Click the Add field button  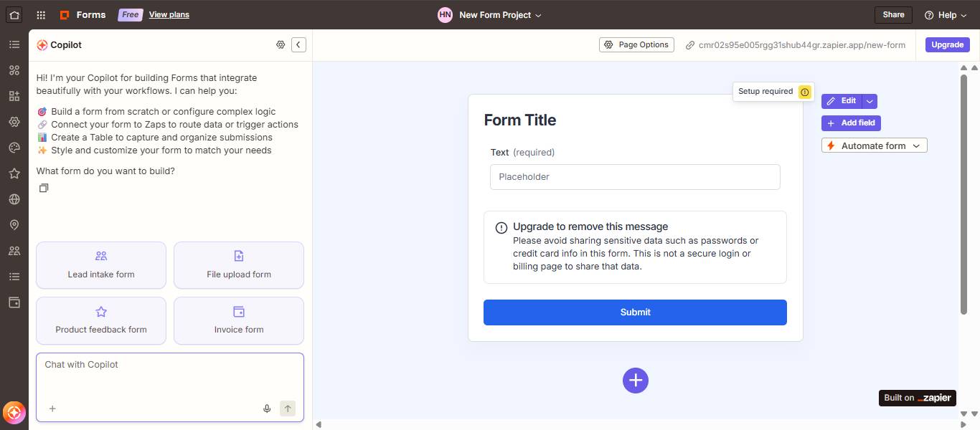tap(851, 123)
